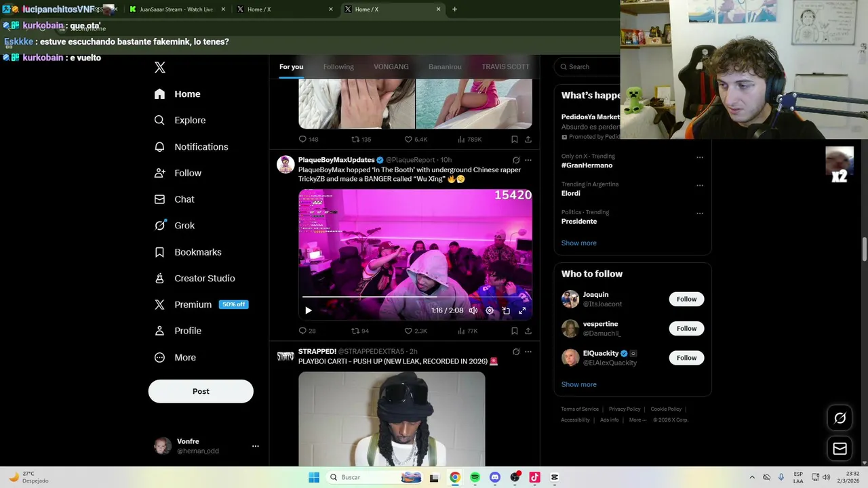
Task: Click Show more under Who to follow
Action: click(x=578, y=384)
